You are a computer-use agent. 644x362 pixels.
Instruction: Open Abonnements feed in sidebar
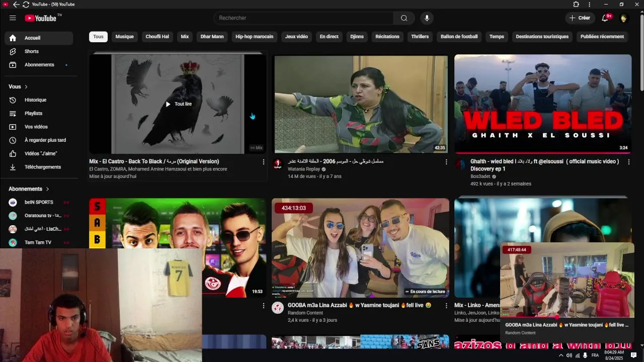pyautogui.click(x=39, y=65)
